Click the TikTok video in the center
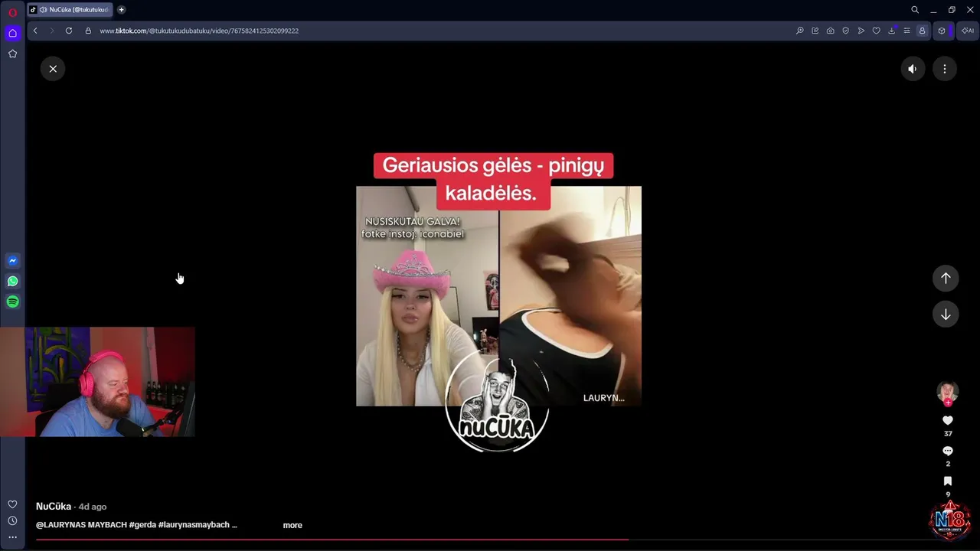 498,296
